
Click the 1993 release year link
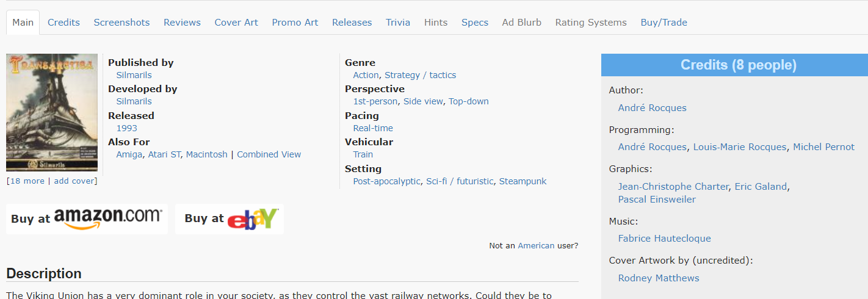pyautogui.click(x=126, y=128)
